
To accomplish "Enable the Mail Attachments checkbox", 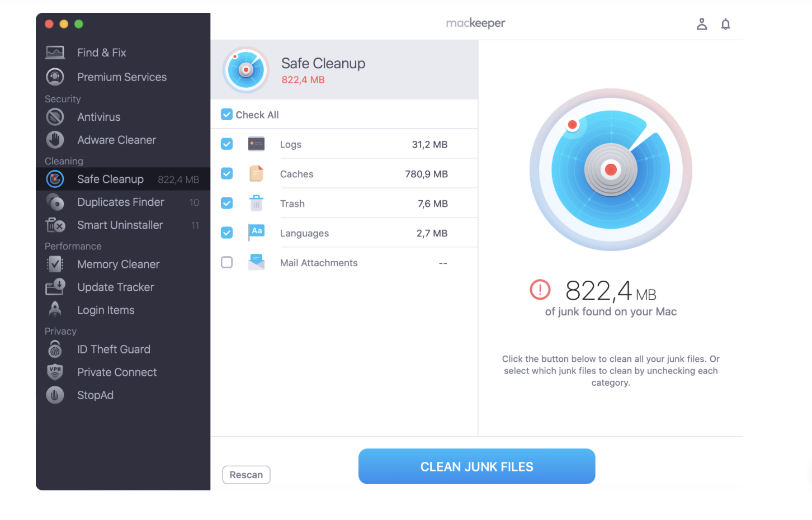I will pyautogui.click(x=227, y=262).
